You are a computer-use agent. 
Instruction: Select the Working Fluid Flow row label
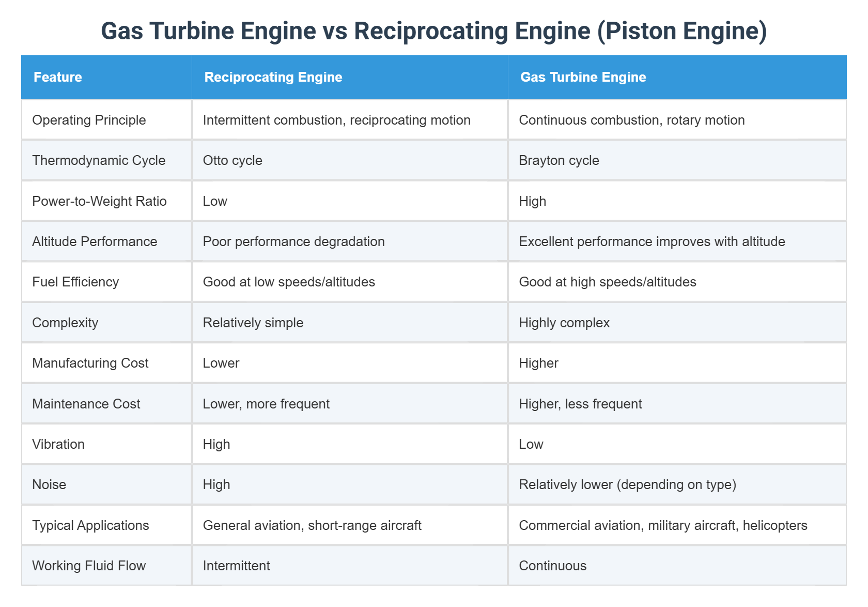(89, 566)
